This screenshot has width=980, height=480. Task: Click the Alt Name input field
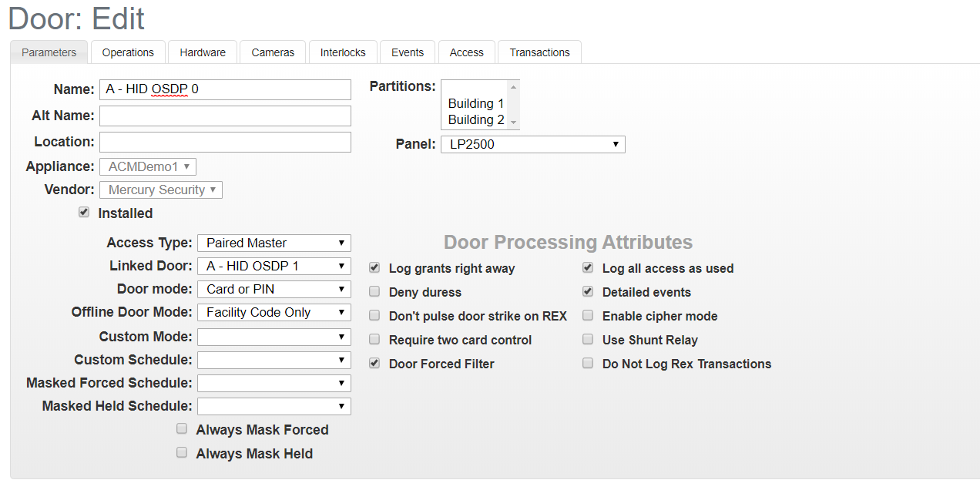click(225, 116)
